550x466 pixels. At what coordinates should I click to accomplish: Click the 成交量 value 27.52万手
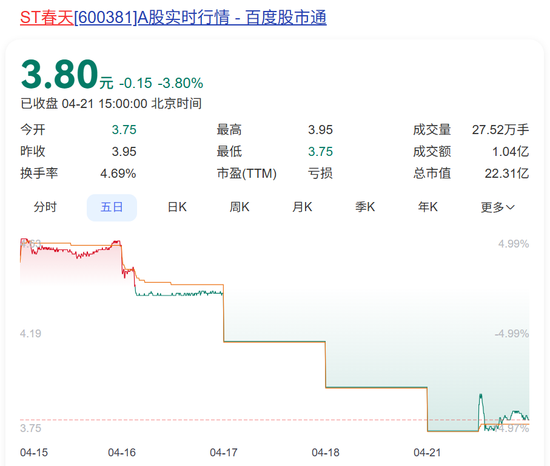(x=500, y=130)
